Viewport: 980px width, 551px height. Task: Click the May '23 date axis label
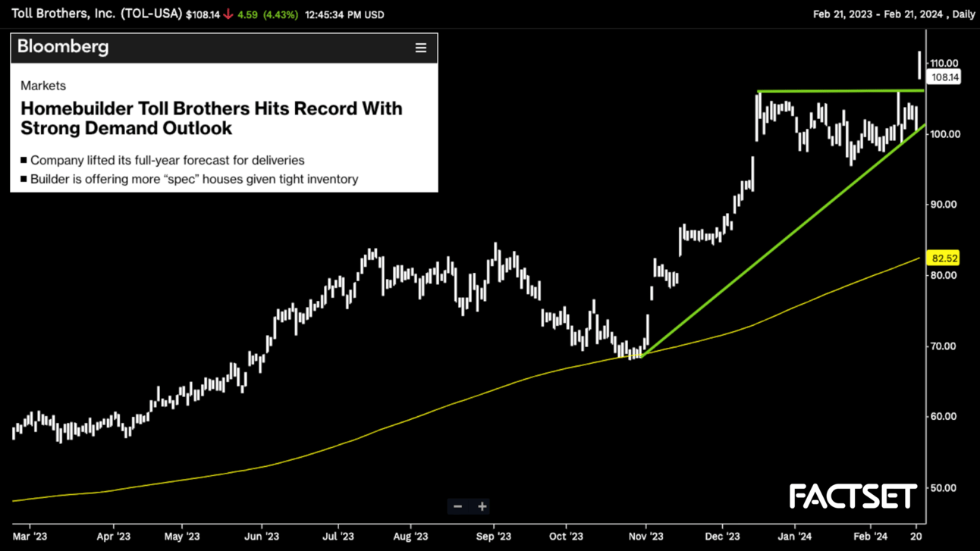tap(182, 537)
